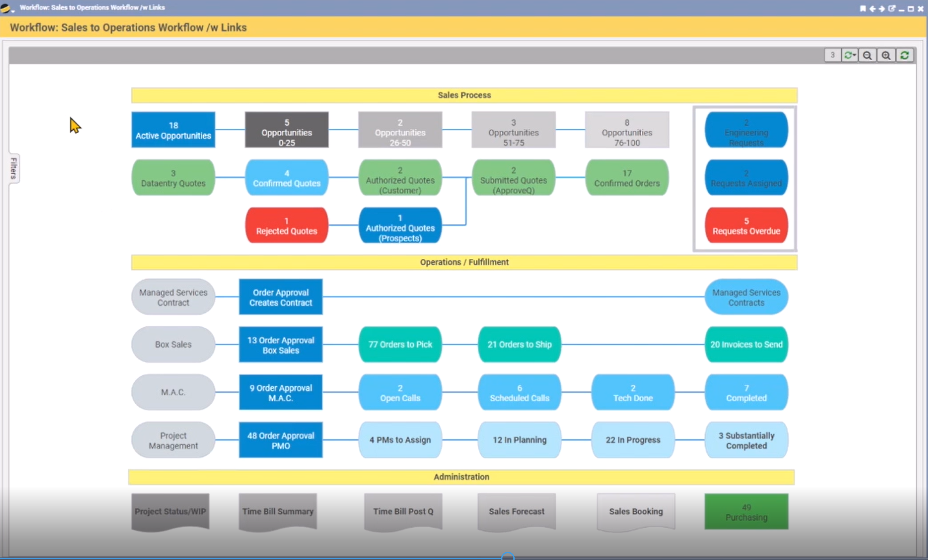Edit the refresh interval value field showing 3
The height and width of the screenshot is (560, 928).
pyautogui.click(x=833, y=55)
